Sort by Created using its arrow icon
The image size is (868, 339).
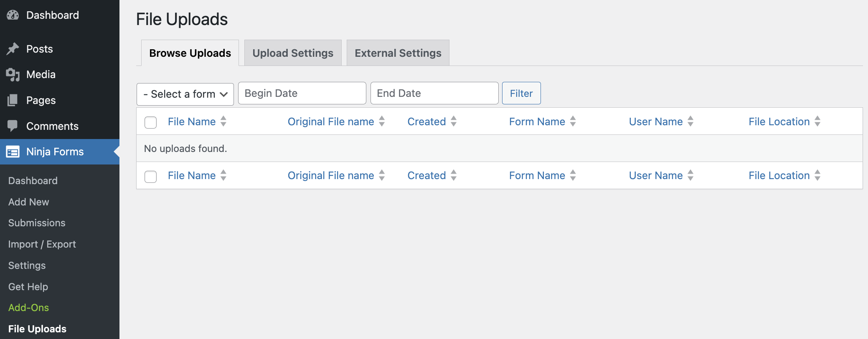click(x=454, y=121)
